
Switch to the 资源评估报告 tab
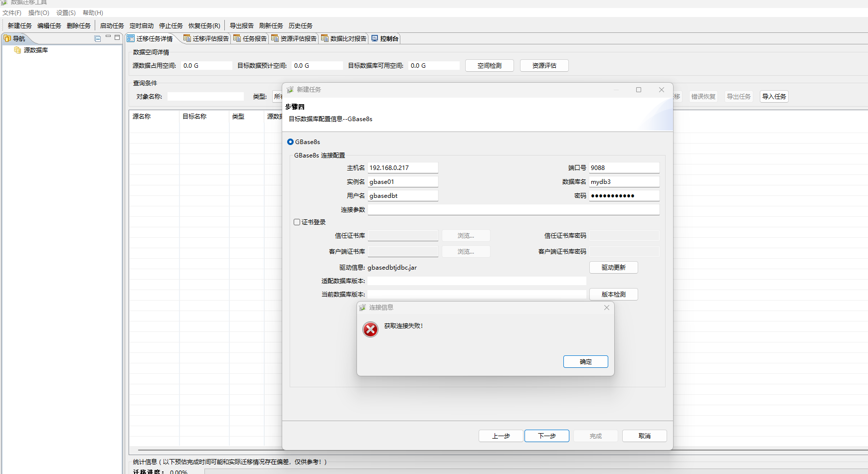[294, 38]
